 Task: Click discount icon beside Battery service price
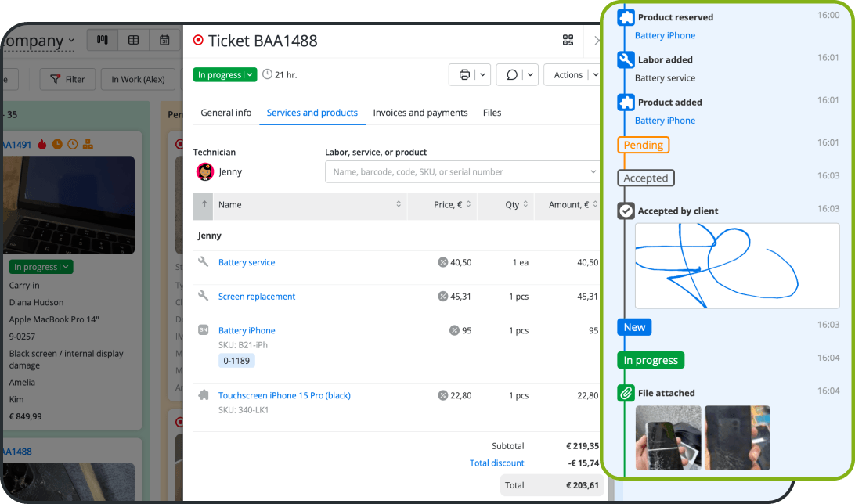(x=443, y=262)
